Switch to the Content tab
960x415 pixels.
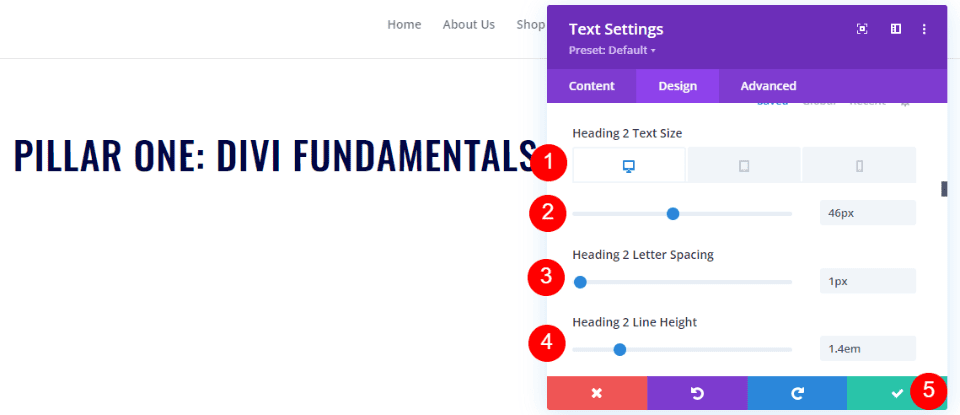(591, 86)
